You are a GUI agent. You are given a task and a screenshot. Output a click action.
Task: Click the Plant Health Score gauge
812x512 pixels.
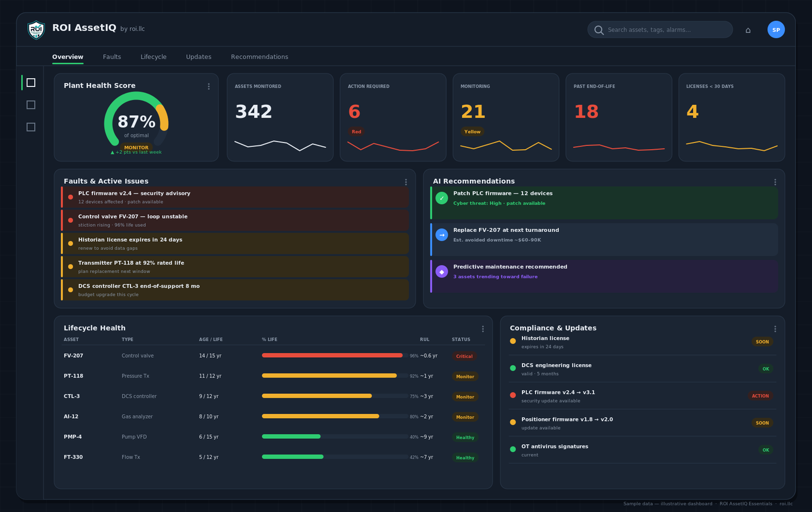point(136,119)
